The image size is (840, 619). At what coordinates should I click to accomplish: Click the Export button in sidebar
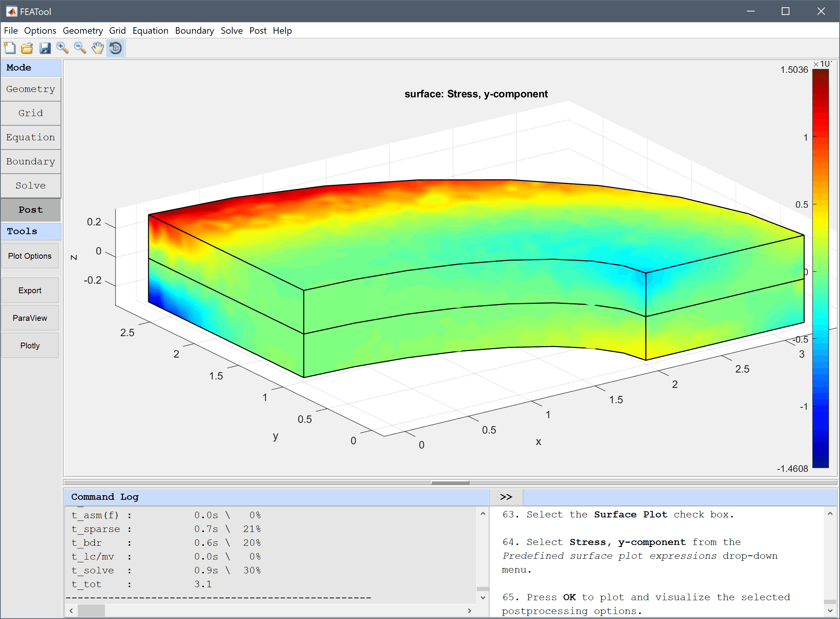pyautogui.click(x=31, y=290)
